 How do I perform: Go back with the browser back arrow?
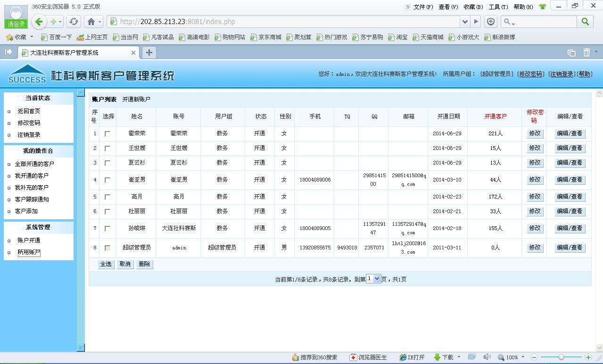pyautogui.click(x=39, y=21)
